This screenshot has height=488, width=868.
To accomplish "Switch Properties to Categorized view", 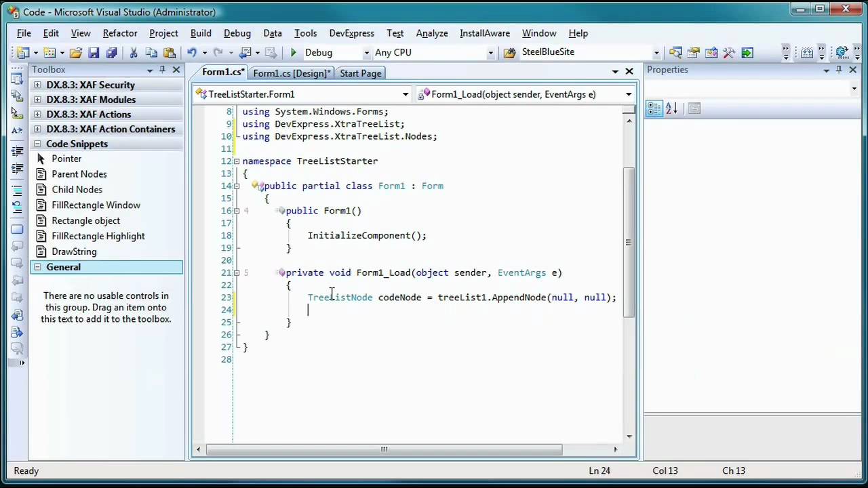I will click(x=654, y=108).
